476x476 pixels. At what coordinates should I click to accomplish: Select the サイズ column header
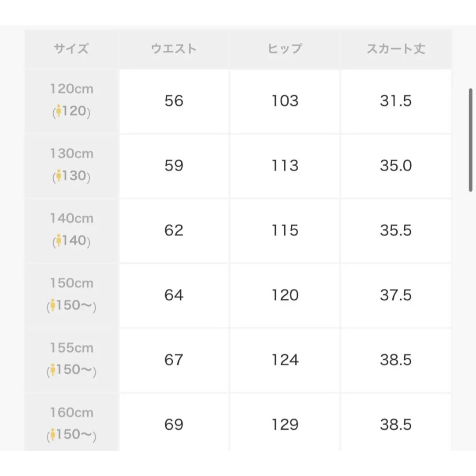click(x=72, y=49)
